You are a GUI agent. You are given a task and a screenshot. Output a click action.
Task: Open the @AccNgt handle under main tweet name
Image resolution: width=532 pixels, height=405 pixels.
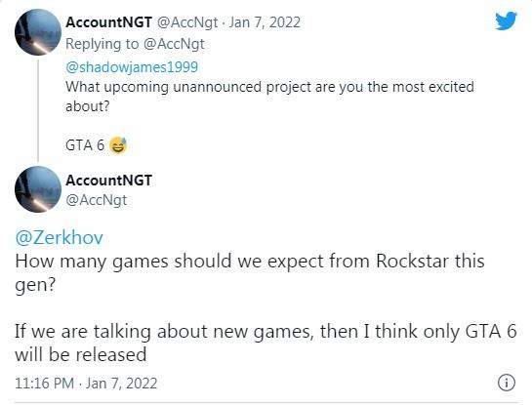[x=96, y=200]
